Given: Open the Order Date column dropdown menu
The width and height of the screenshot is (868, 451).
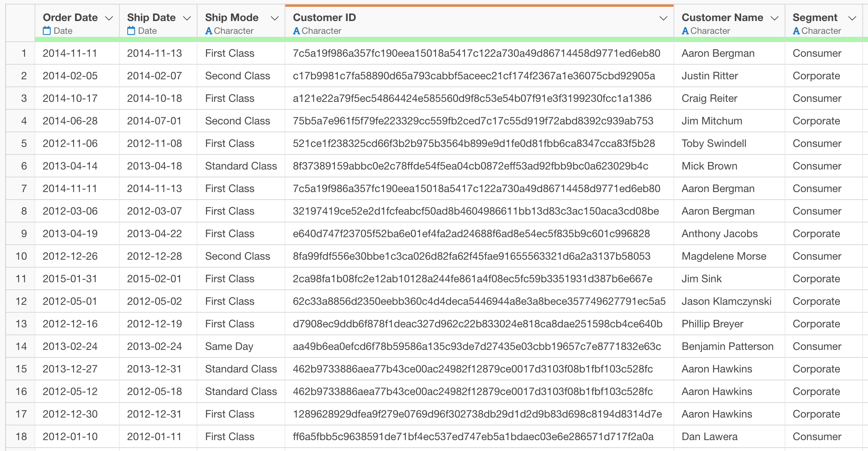Looking at the screenshot, I should point(109,18).
